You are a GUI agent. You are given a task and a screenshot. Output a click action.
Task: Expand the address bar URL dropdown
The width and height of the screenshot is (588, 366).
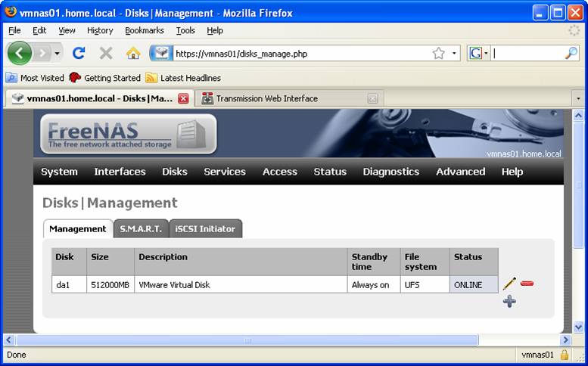click(x=454, y=54)
